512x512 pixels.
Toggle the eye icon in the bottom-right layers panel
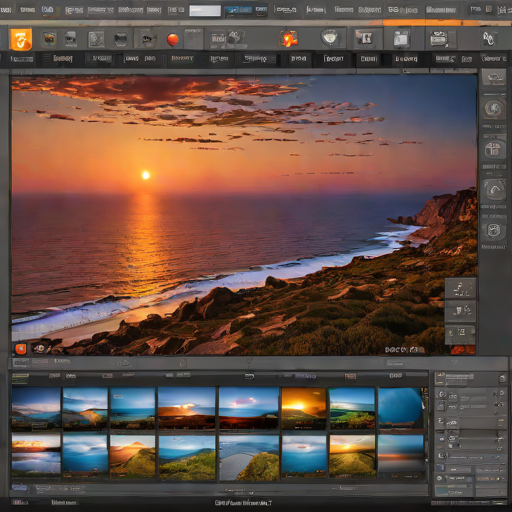(x=441, y=439)
